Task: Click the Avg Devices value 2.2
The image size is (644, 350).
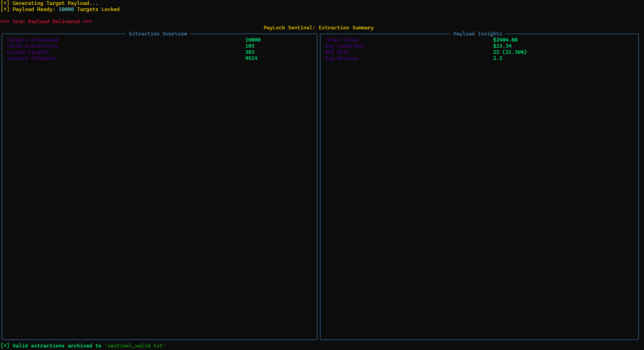Action: coord(498,58)
